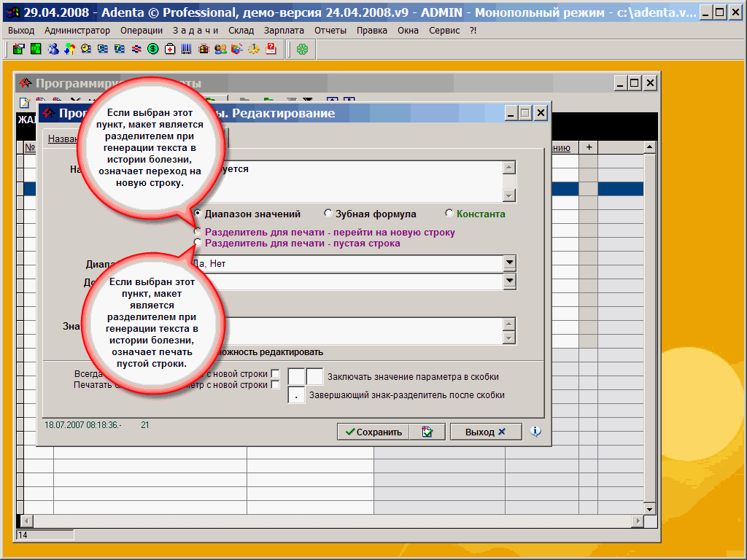Click the closing-separator character input field

click(x=297, y=395)
